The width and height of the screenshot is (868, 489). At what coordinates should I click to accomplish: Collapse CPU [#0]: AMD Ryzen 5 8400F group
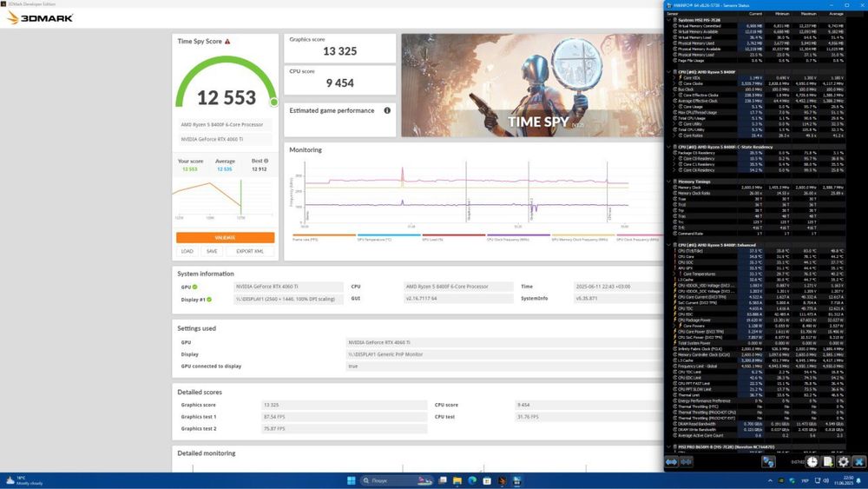click(x=668, y=72)
